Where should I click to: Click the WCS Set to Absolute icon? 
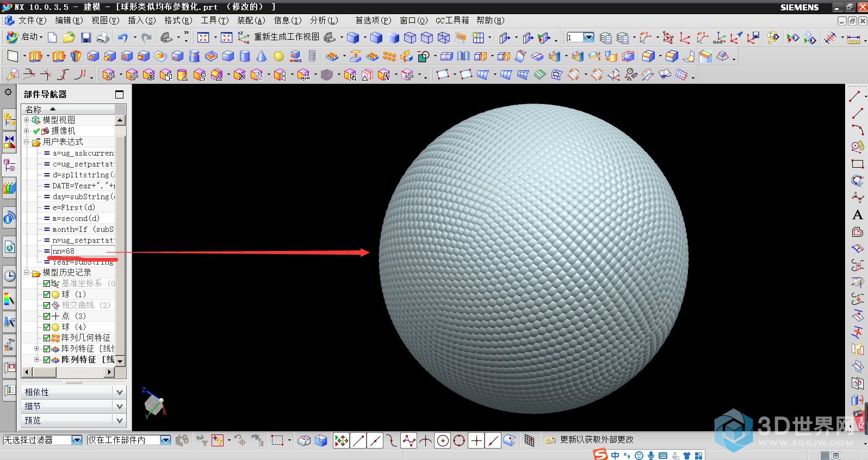(720, 38)
